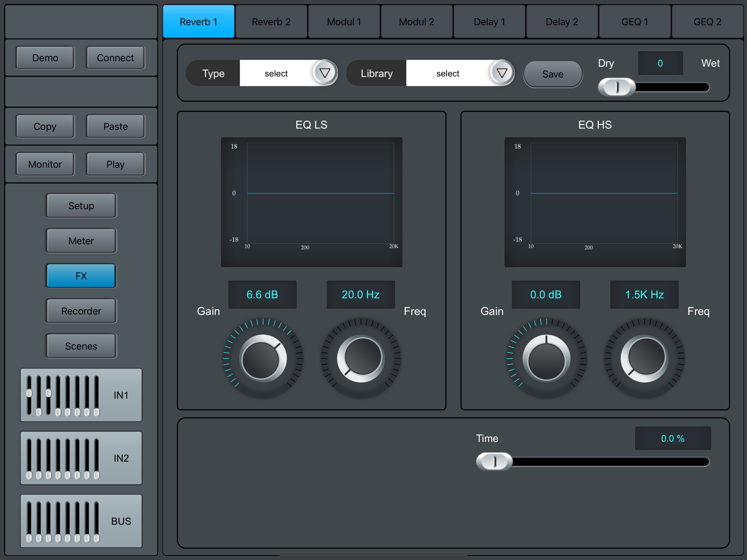Screen dimensions: 747x560
Task: Toggle Demo mode button
Action: (x=45, y=58)
